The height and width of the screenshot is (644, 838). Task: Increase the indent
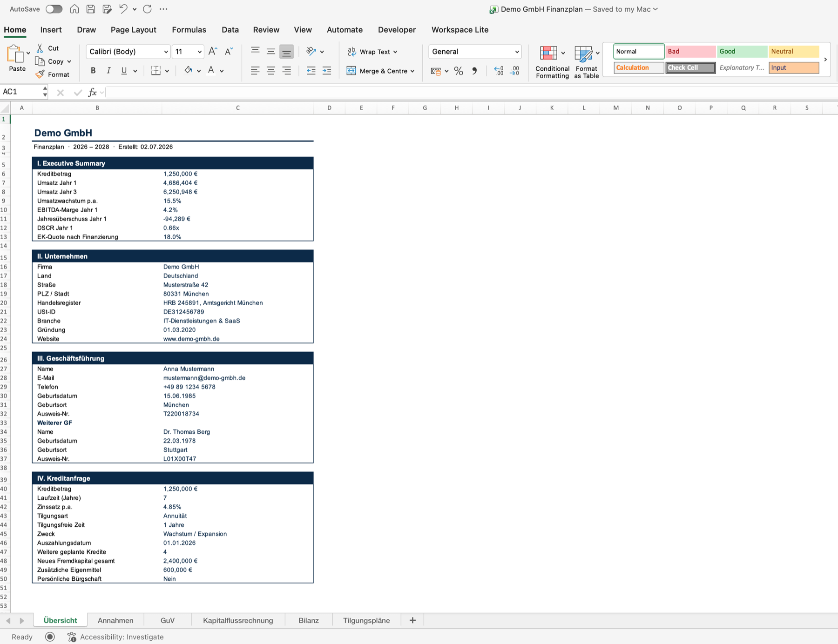(327, 71)
